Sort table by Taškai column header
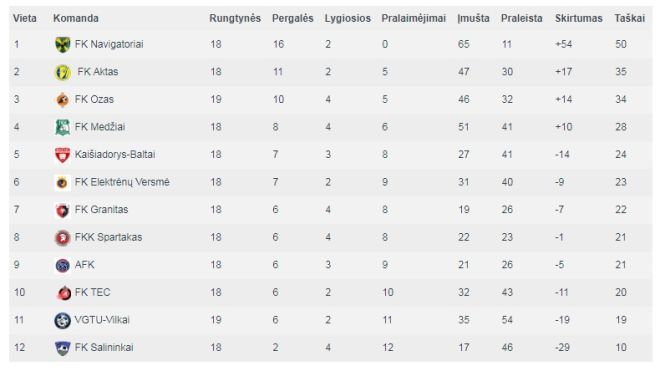 coord(629,18)
